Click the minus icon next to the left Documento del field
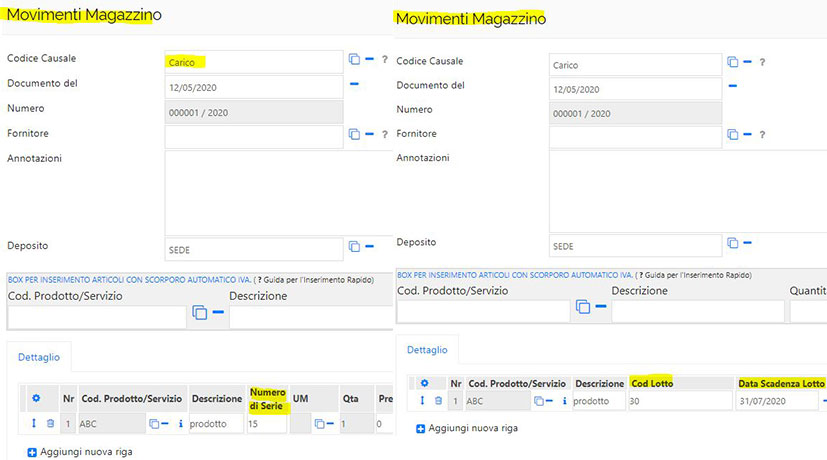The width and height of the screenshot is (827, 460). point(354,84)
